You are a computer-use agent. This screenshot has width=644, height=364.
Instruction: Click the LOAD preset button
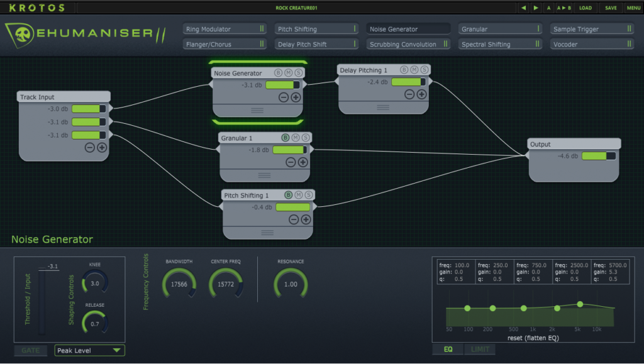pos(586,8)
